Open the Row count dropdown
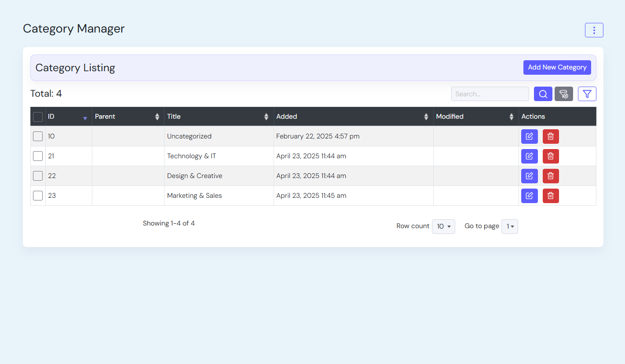This screenshot has width=625, height=364. (x=443, y=226)
